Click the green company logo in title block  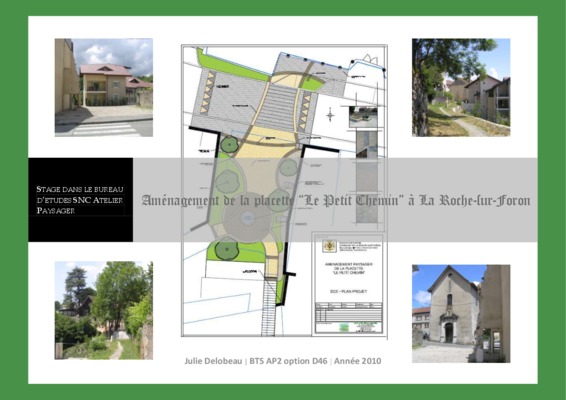[344, 327]
